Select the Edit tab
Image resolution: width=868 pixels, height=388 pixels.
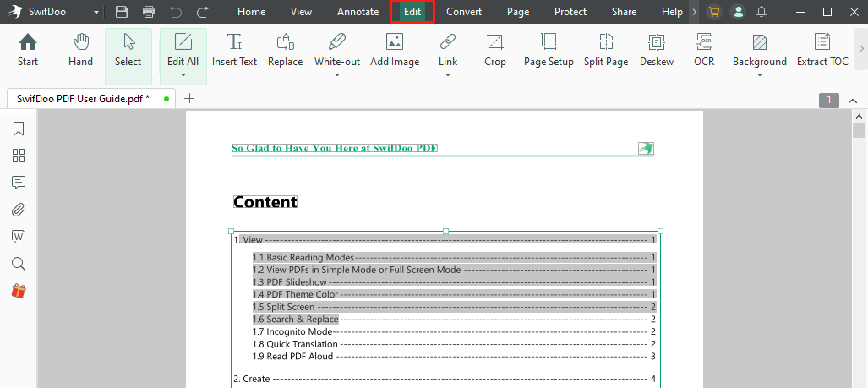point(412,12)
